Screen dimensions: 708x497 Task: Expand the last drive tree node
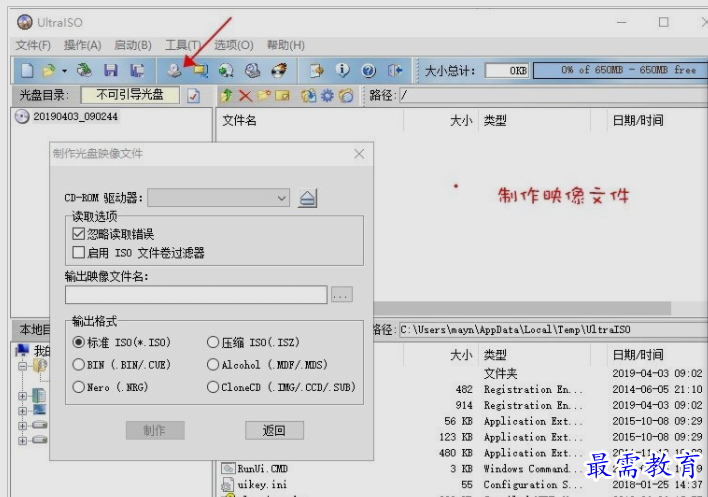click(x=22, y=440)
